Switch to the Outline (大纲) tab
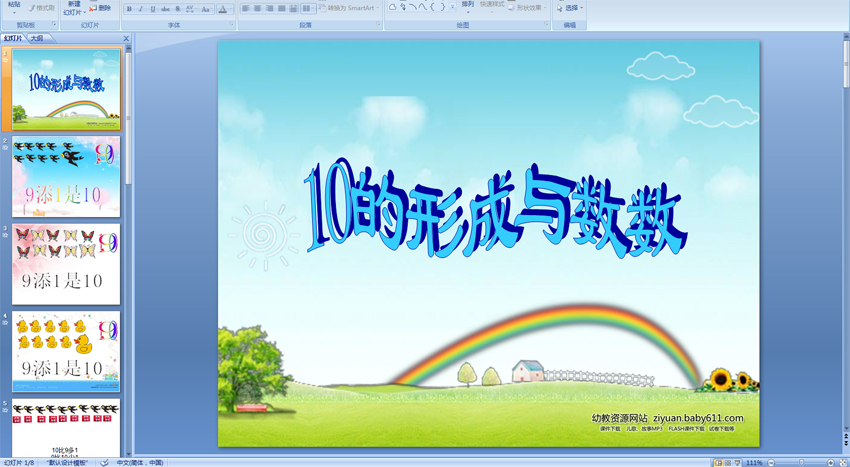Image resolution: width=850 pixels, height=467 pixels. click(x=37, y=39)
